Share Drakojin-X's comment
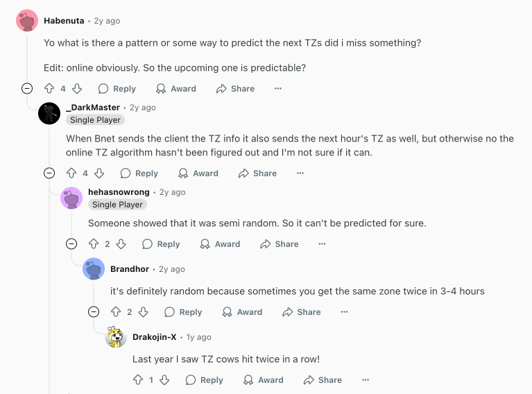This screenshot has width=532, height=394. (x=323, y=380)
